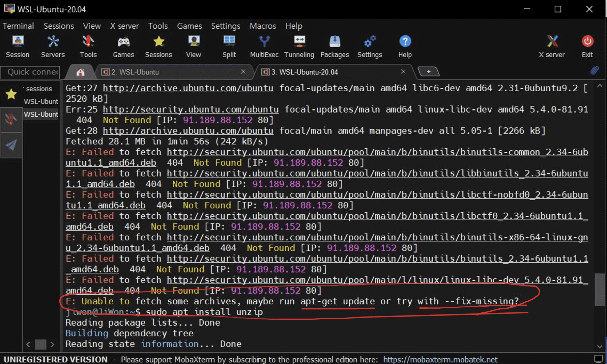Open the Tools toolbar icon
The width and height of the screenshot is (607, 364).
88,46
